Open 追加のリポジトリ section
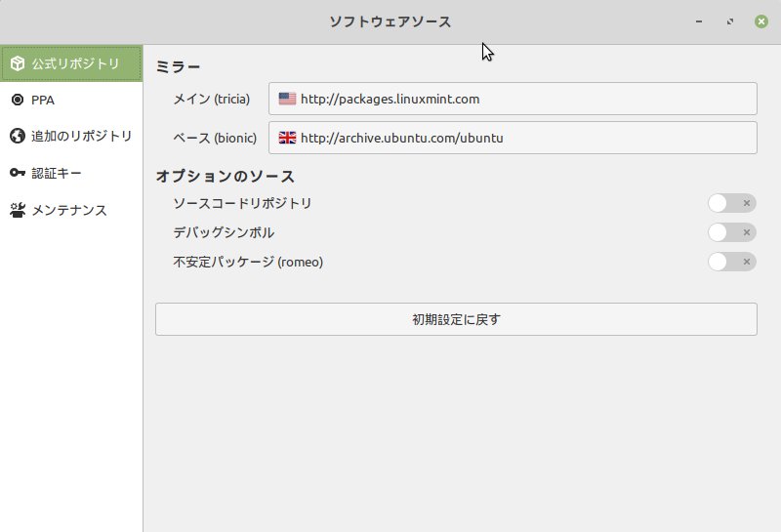Screen dimensions: 781x532 coord(71,136)
